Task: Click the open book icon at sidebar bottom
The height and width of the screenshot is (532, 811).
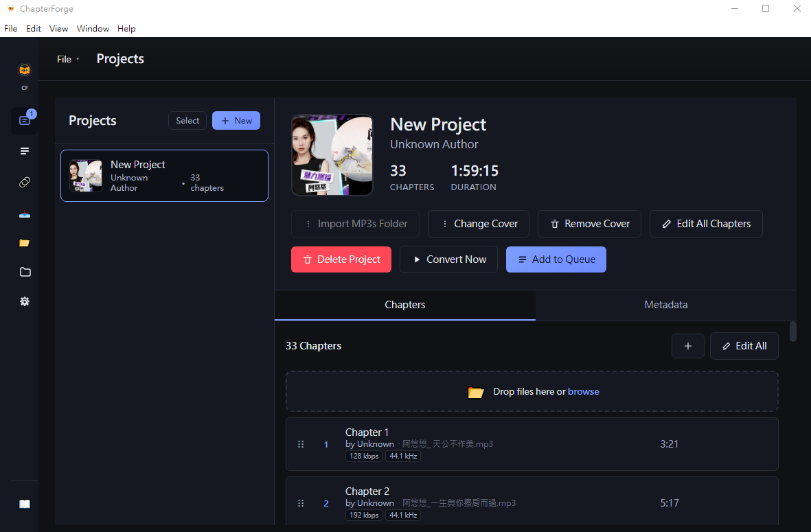Action: (x=24, y=504)
